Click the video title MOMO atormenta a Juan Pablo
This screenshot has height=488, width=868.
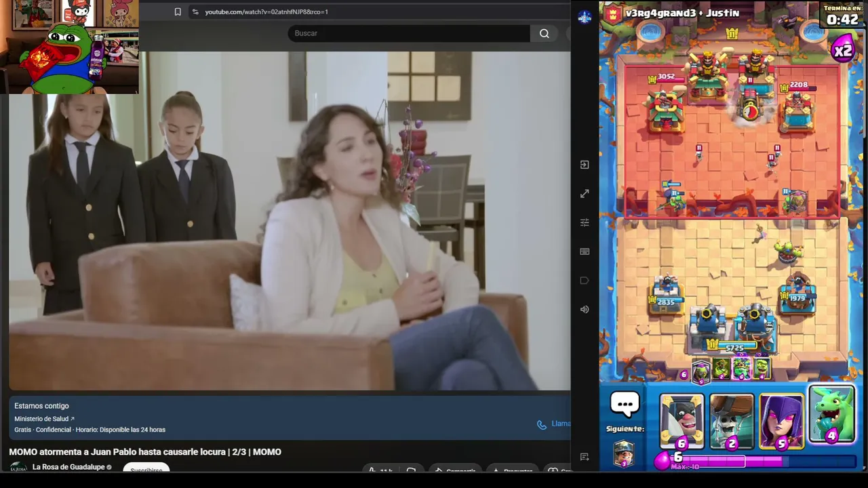(x=145, y=452)
